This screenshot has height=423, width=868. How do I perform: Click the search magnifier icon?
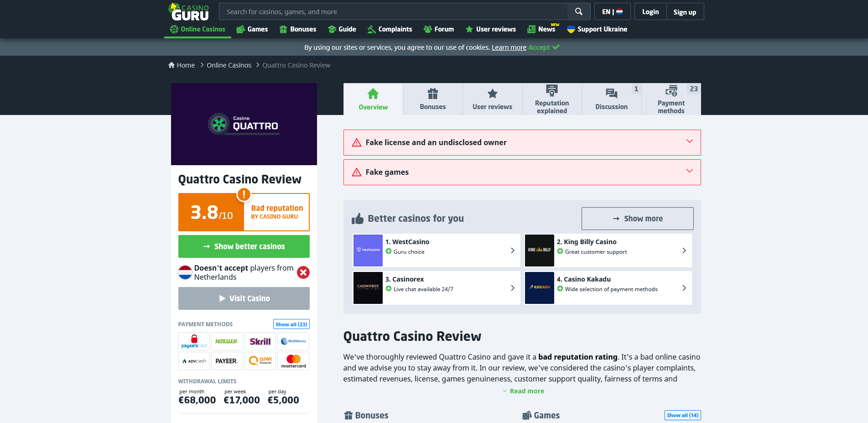(x=579, y=11)
